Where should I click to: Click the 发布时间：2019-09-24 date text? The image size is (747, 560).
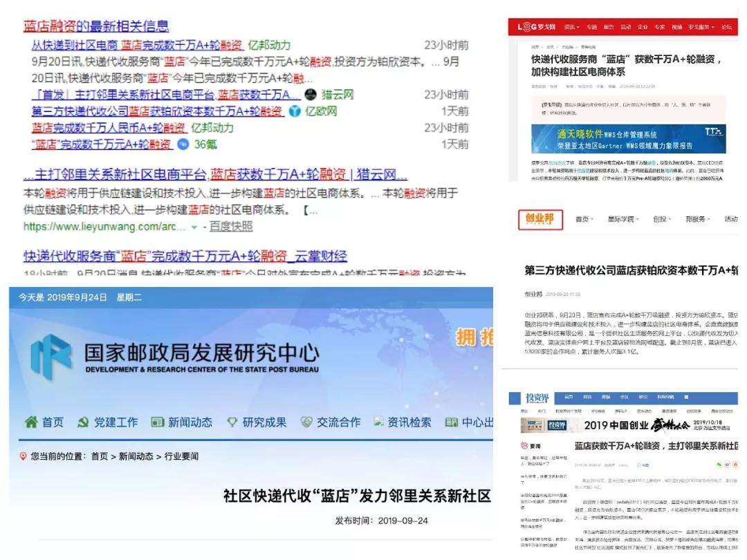pyautogui.click(x=382, y=521)
